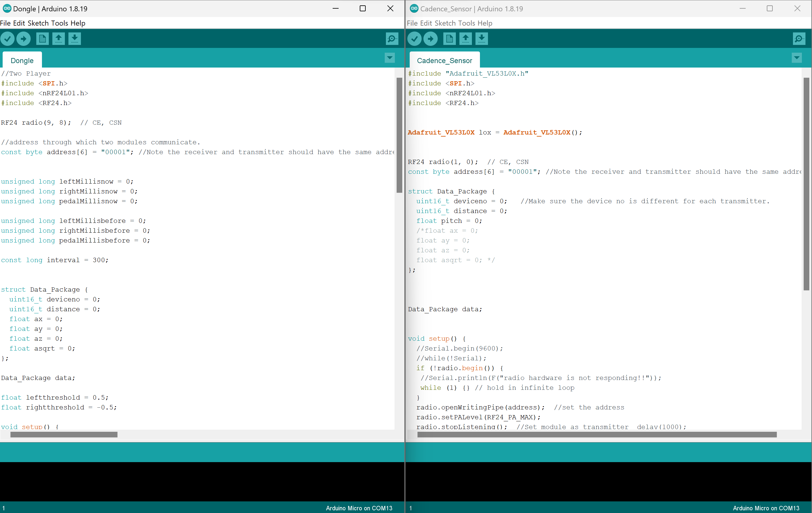Click the '//Two Player' comment line

[26, 73]
